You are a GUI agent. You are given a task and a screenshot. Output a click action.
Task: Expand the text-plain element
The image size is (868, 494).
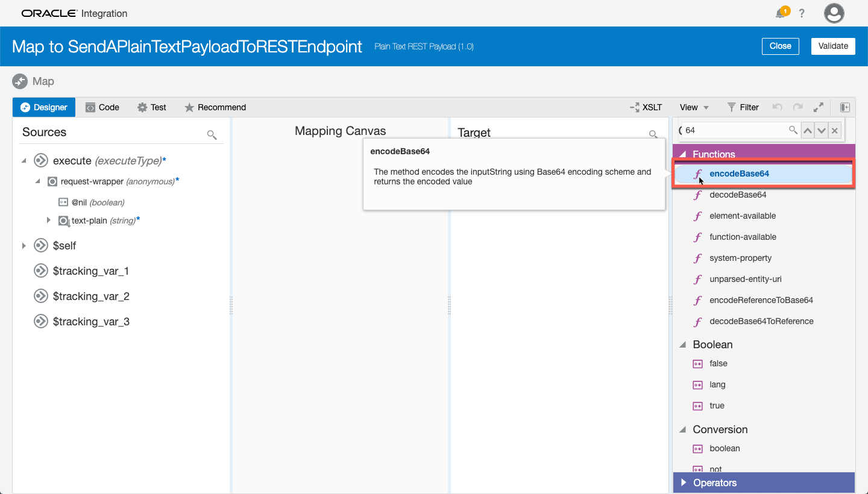[49, 220]
